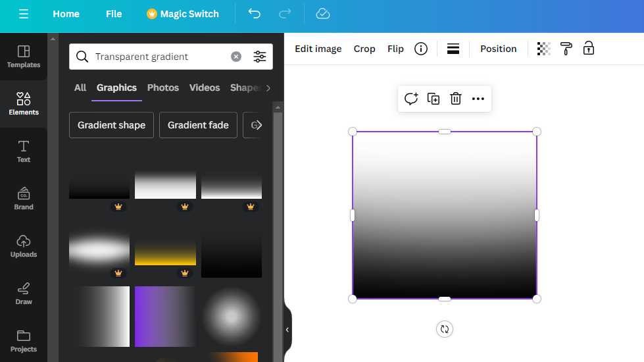The width and height of the screenshot is (644, 362).
Task: Click the cloud save status icon
Action: (323, 14)
